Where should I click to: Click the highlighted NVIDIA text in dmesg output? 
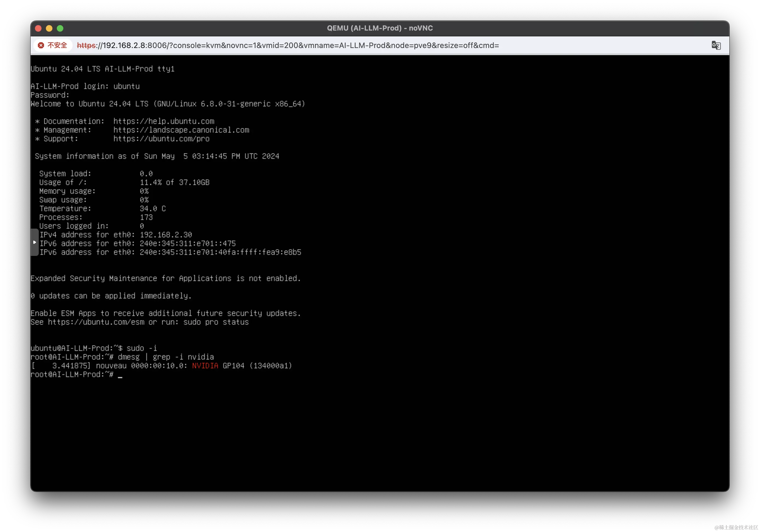[205, 366]
